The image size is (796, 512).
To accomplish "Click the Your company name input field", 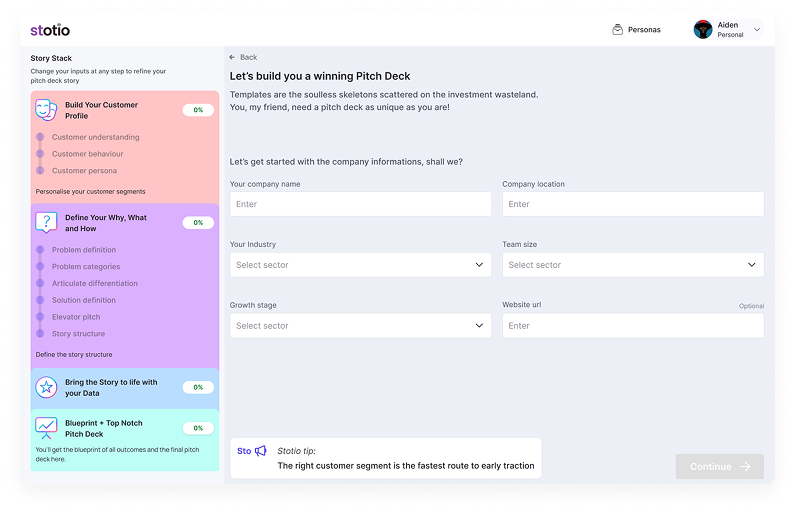I will click(360, 204).
